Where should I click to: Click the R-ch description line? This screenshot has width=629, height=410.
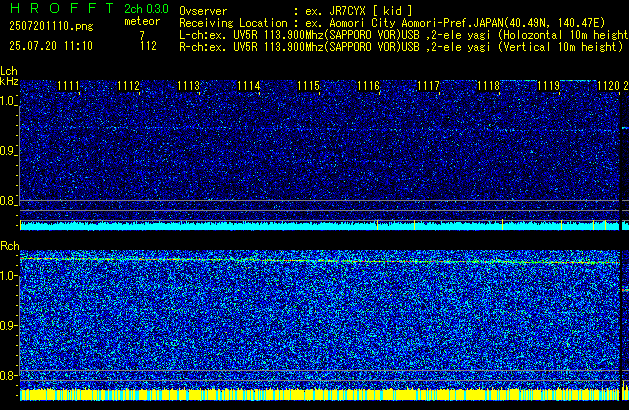(401, 47)
